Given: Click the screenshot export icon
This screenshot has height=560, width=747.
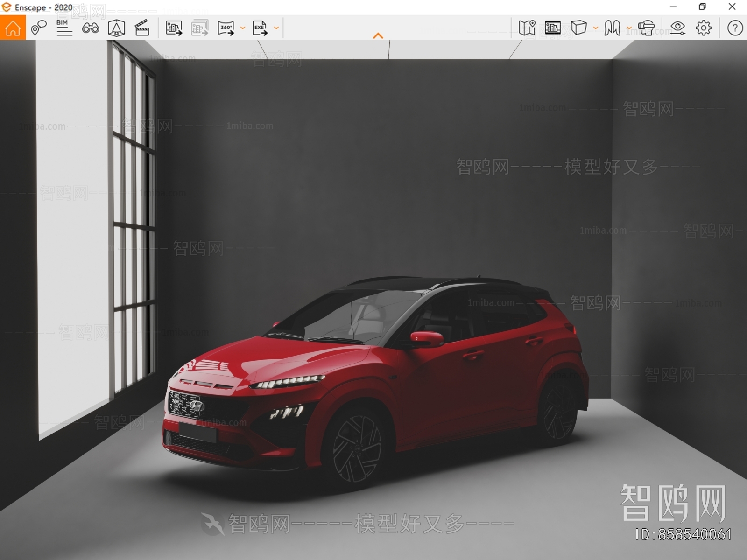Looking at the screenshot, I should click(174, 28).
